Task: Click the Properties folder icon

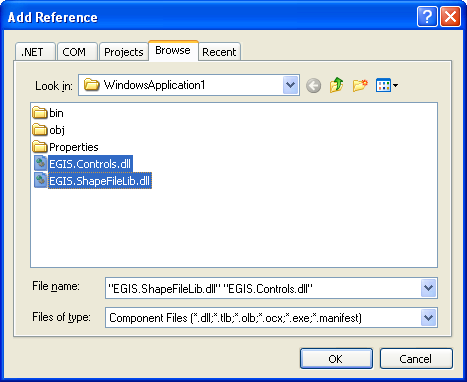Action: [40, 147]
